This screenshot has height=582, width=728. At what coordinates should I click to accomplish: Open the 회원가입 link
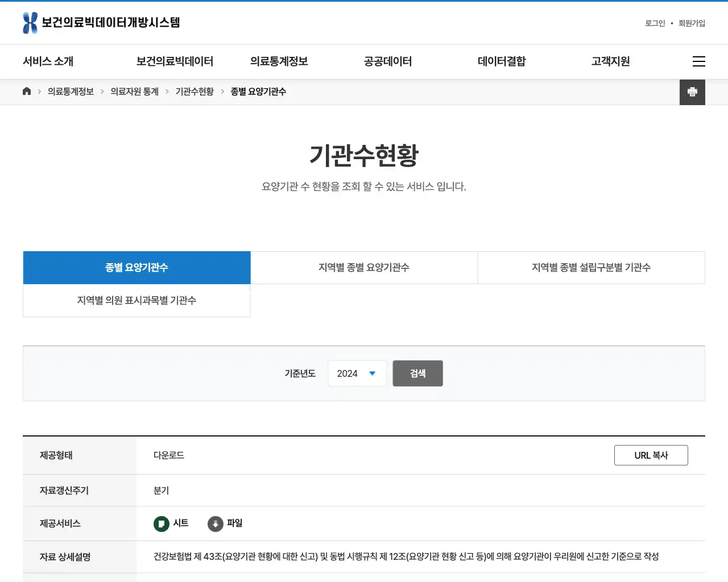(x=692, y=23)
